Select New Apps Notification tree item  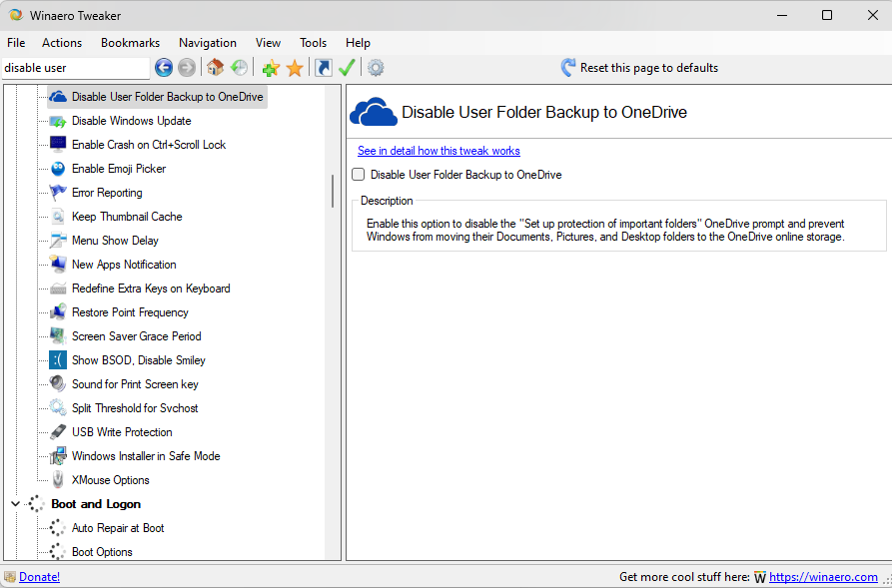click(124, 265)
